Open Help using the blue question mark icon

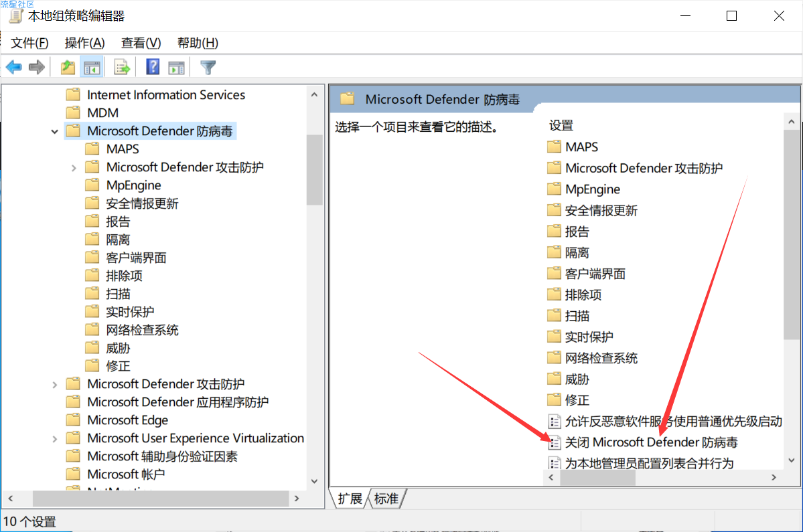click(153, 67)
